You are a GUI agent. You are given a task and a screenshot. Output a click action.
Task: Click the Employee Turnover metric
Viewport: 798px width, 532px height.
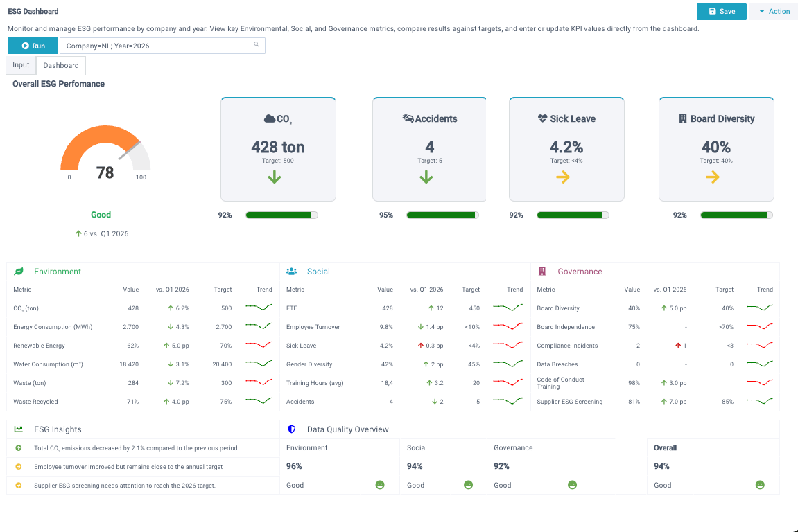click(313, 327)
